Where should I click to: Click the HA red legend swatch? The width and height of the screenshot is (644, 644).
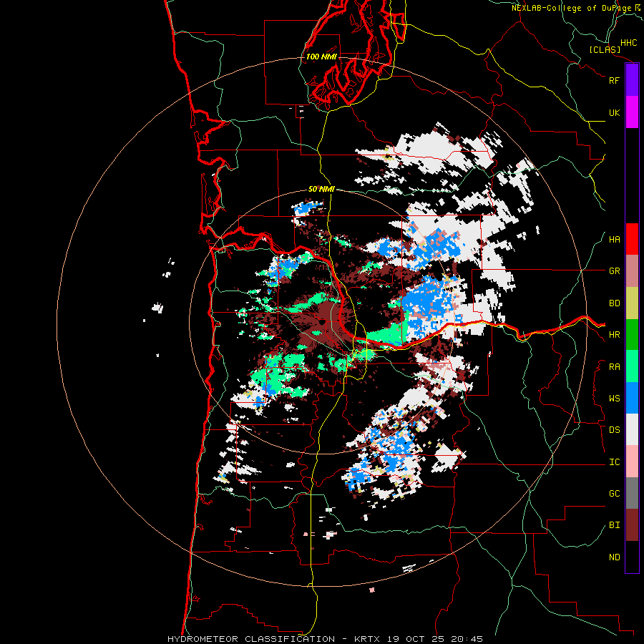click(x=632, y=239)
